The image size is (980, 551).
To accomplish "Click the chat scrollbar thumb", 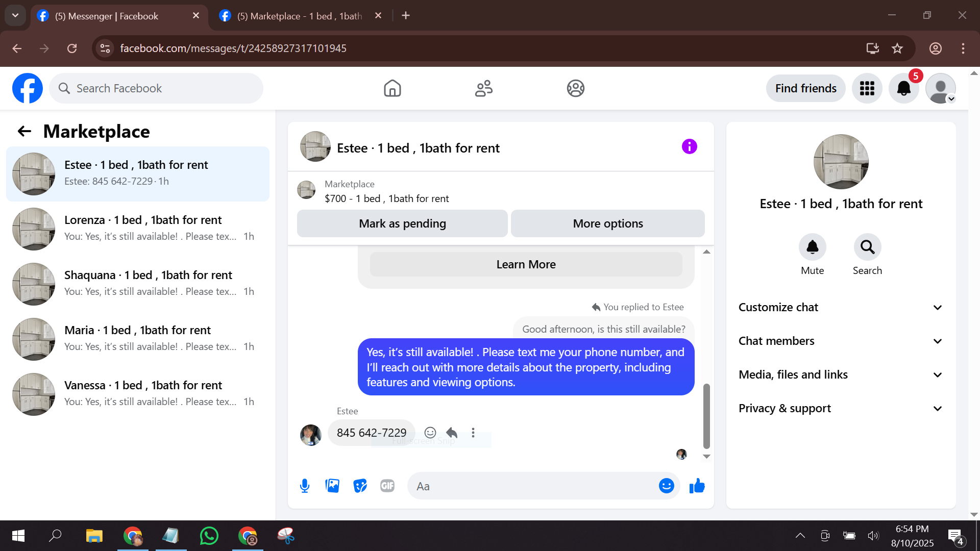I will 706,416.
